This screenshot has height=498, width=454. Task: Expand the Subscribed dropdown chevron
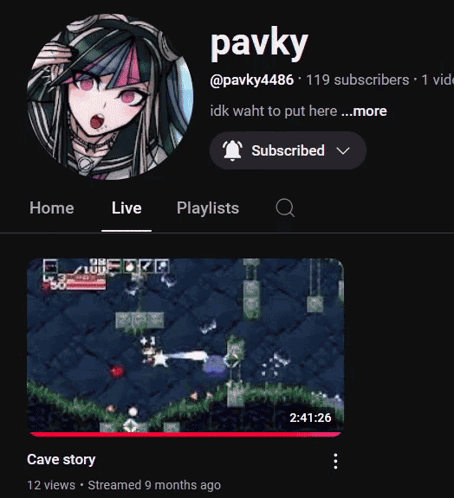343,151
